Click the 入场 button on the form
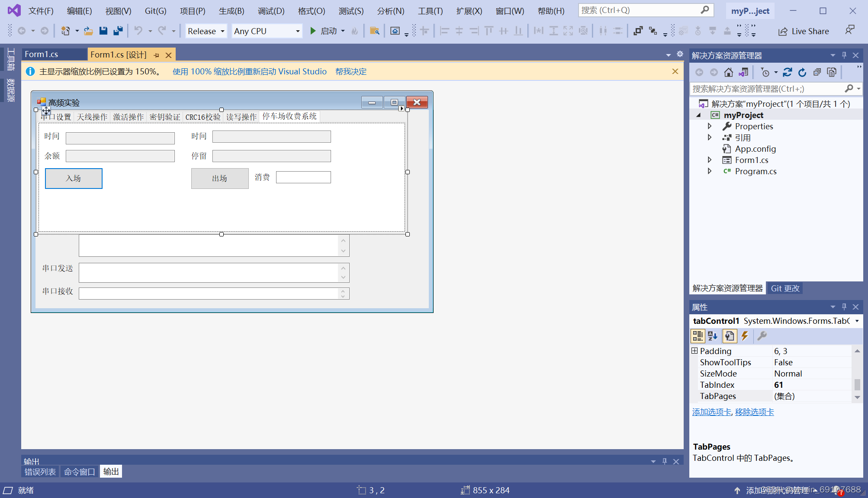Screen dimensions: 868x498 tap(74, 178)
